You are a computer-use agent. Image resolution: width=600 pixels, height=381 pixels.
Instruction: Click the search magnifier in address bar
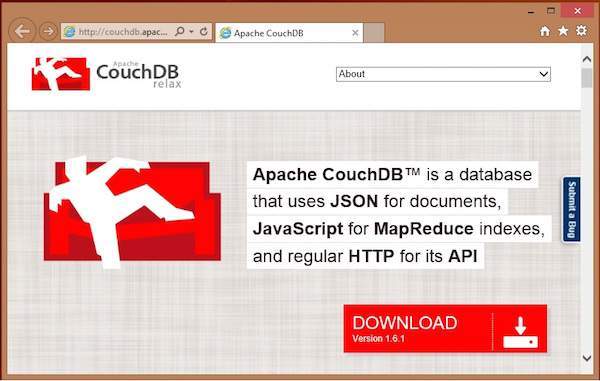tap(179, 31)
